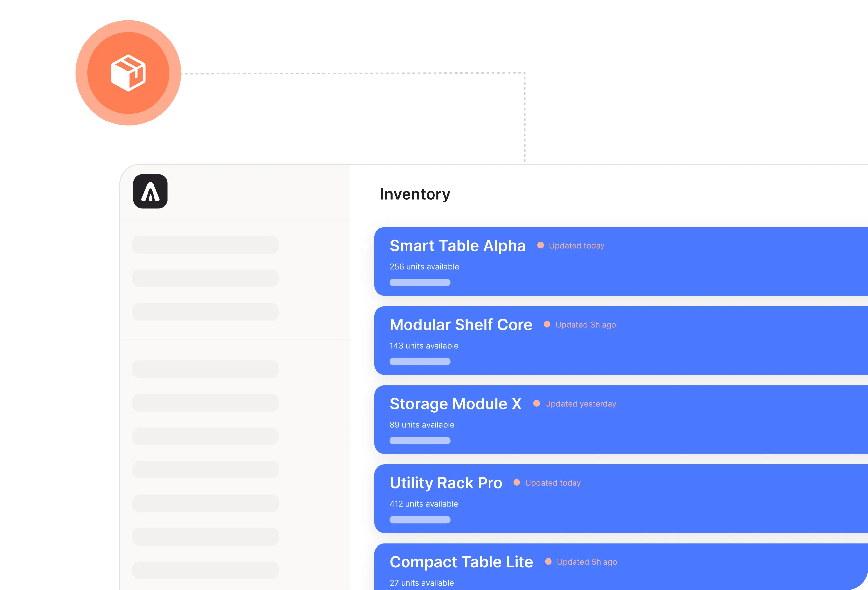The image size is (868, 590).
Task: Select the first sidebar placeholder item
Action: [206, 245]
